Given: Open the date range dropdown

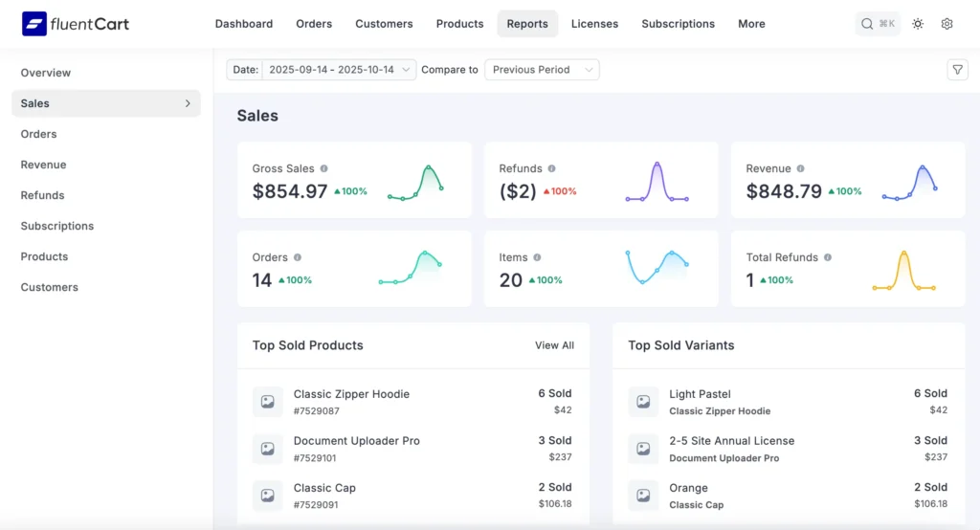Looking at the screenshot, I should coord(338,70).
